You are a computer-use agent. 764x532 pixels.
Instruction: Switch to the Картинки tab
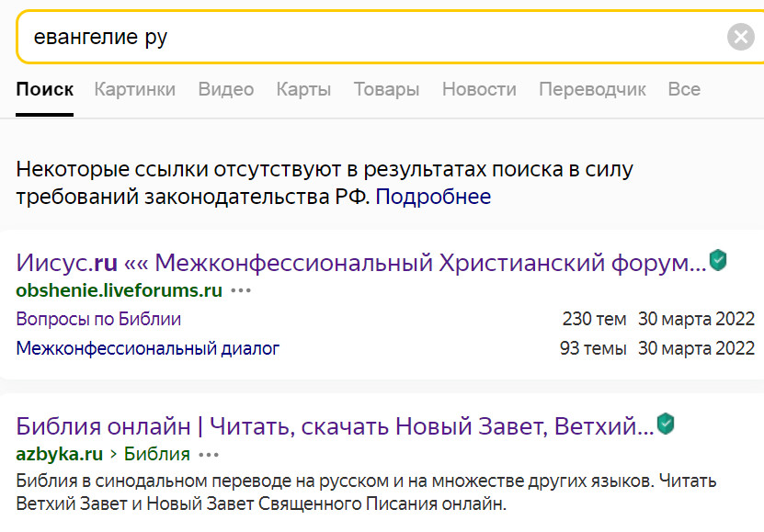click(x=135, y=89)
